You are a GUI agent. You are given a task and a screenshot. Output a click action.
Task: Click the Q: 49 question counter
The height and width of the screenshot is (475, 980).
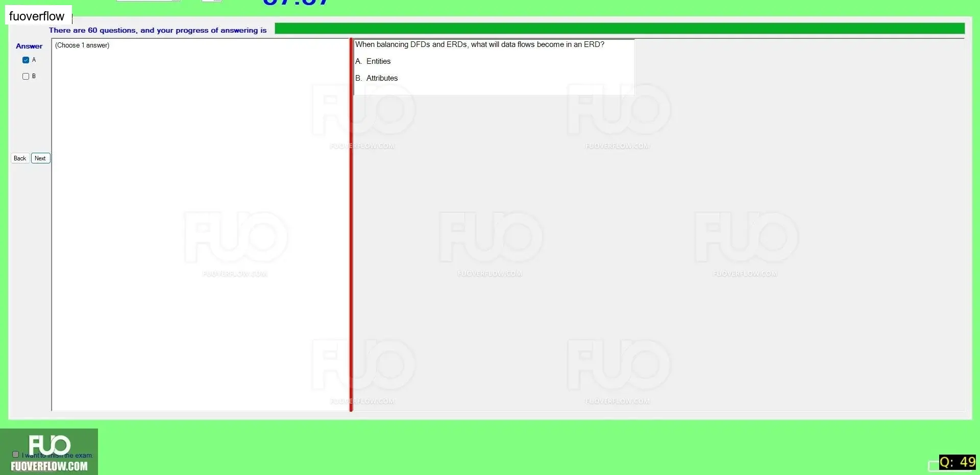(957, 462)
